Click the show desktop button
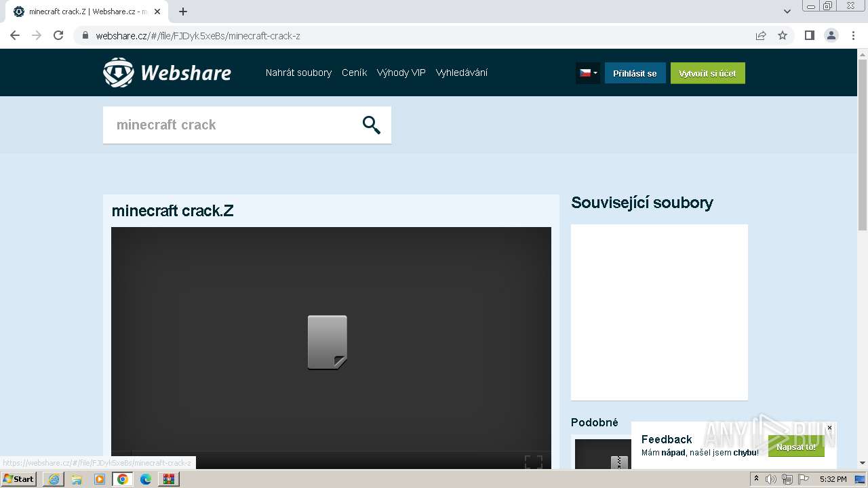The height and width of the screenshot is (488, 868). (860, 479)
